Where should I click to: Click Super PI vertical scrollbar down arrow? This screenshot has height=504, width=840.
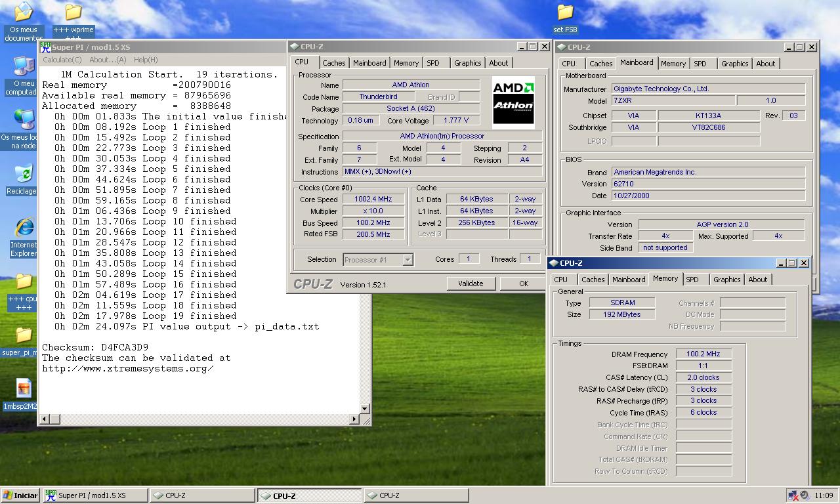tap(365, 408)
